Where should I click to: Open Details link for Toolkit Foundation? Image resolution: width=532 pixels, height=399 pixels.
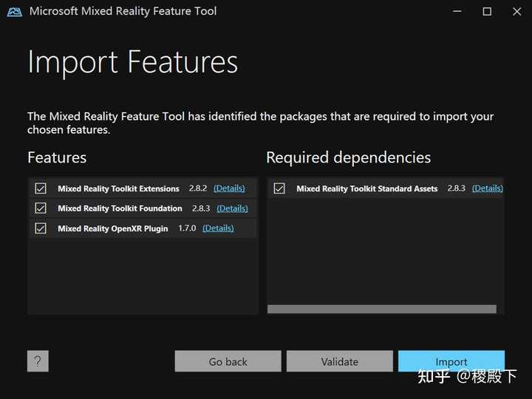pos(233,208)
